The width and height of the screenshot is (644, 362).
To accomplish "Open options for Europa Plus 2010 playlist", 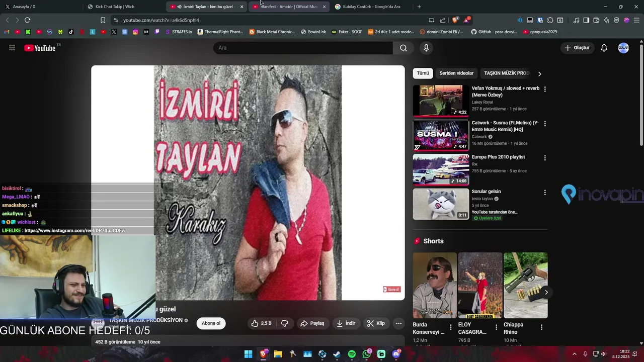I will [544, 158].
